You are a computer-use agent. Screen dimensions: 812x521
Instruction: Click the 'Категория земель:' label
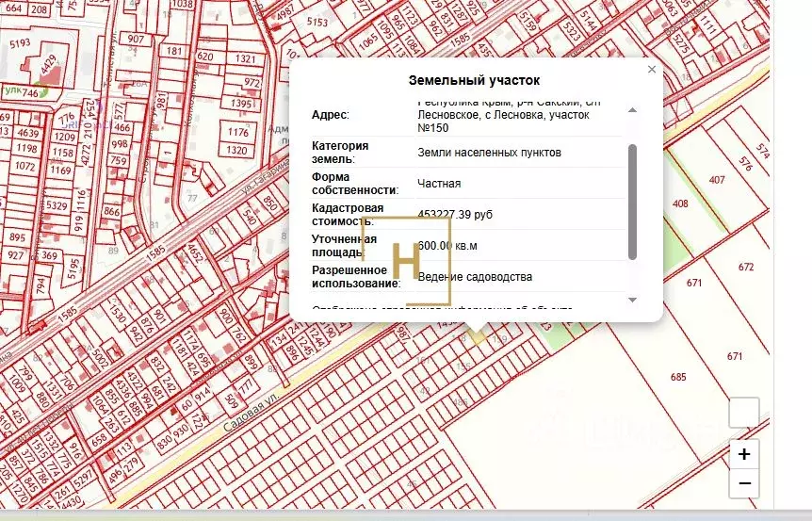click(x=340, y=153)
